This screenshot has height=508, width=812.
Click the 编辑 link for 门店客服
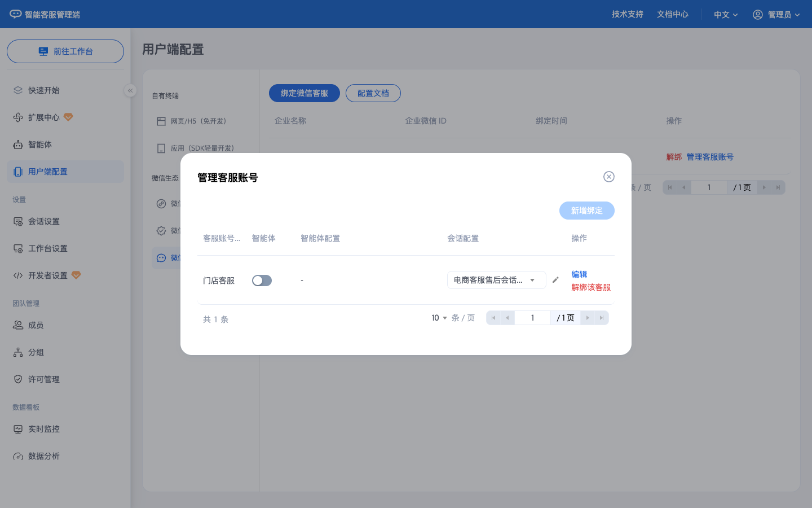[x=579, y=274]
